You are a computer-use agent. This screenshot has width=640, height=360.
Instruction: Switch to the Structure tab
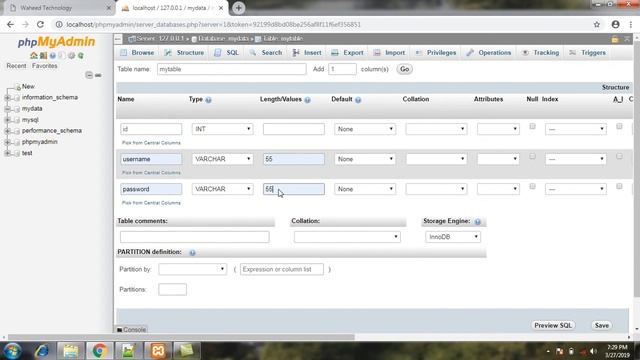pyautogui.click(x=184, y=53)
